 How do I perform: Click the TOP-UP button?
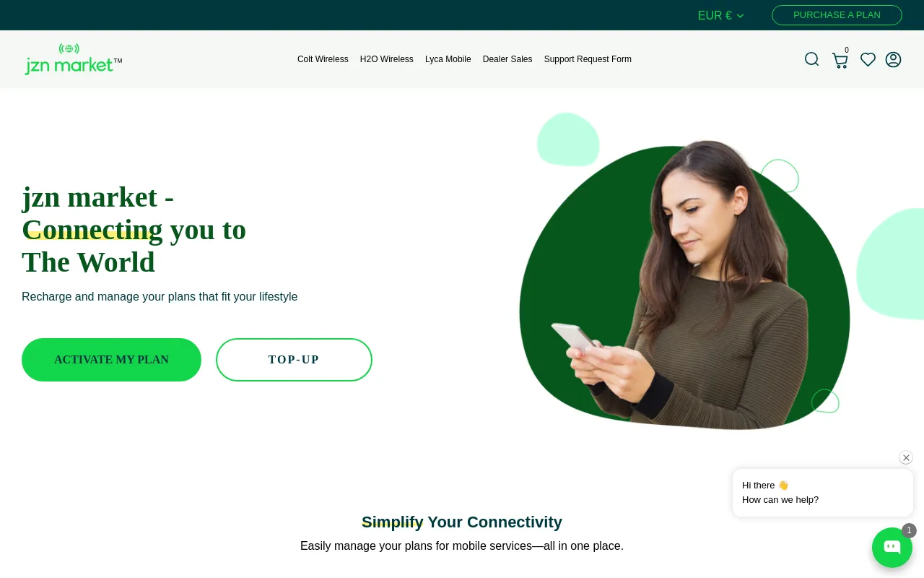[294, 360]
